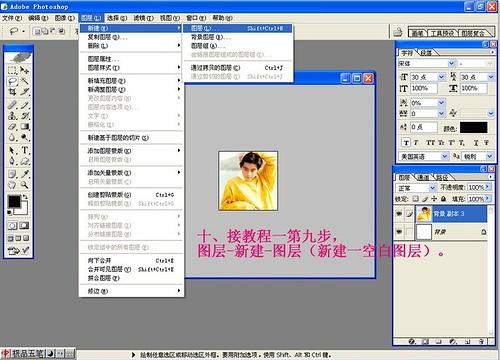Toggle visibility eye of 背景 layer

pos(399,231)
